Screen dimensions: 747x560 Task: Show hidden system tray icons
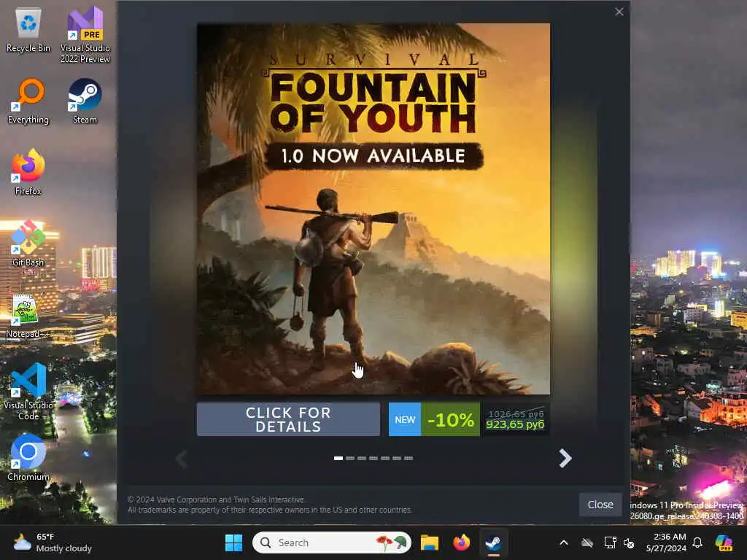[564, 542]
